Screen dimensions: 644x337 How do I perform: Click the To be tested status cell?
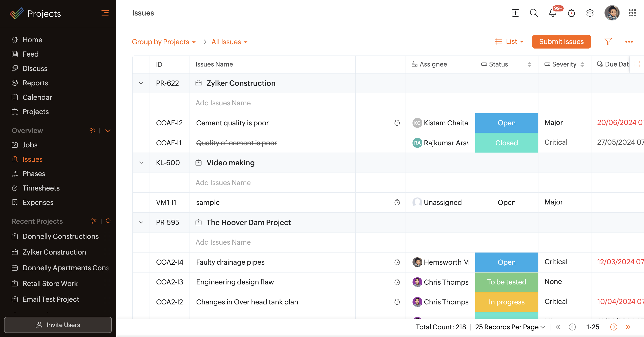point(506,282)
